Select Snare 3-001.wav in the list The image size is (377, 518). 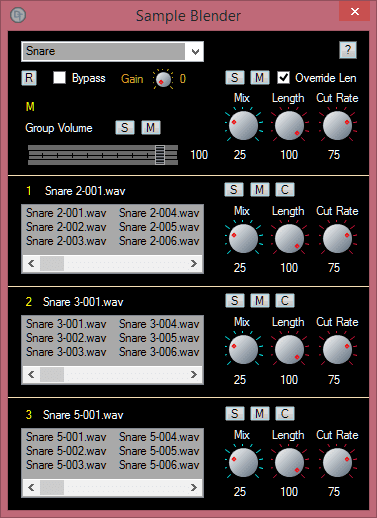coord(66,324)
